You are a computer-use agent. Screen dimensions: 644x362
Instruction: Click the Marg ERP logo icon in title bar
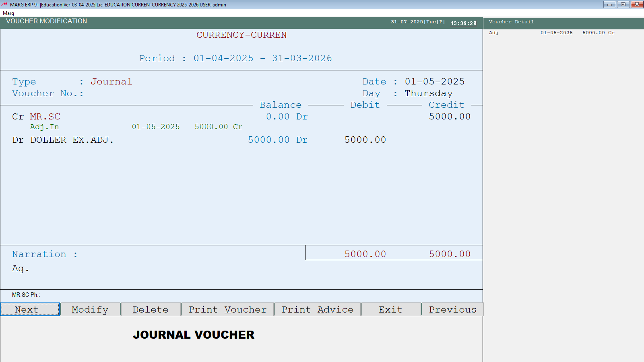pyautogui.click(x=4, y=4)
